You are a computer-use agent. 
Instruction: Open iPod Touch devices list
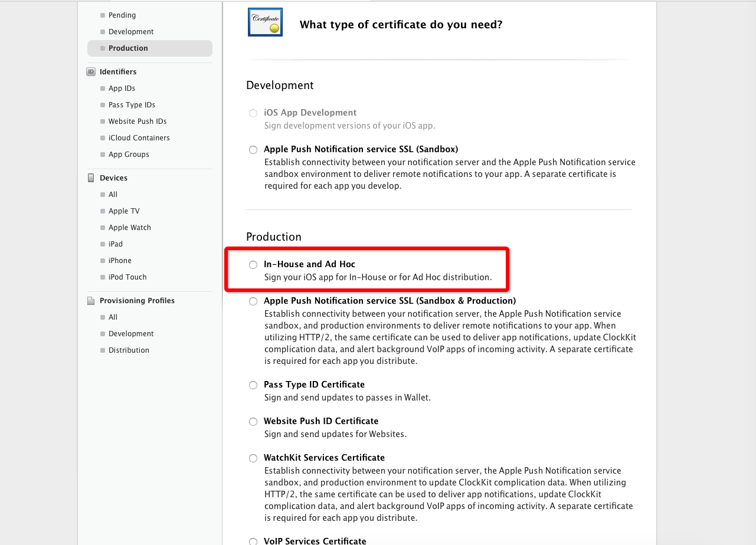pyautogui.click(x=127, y=277)
